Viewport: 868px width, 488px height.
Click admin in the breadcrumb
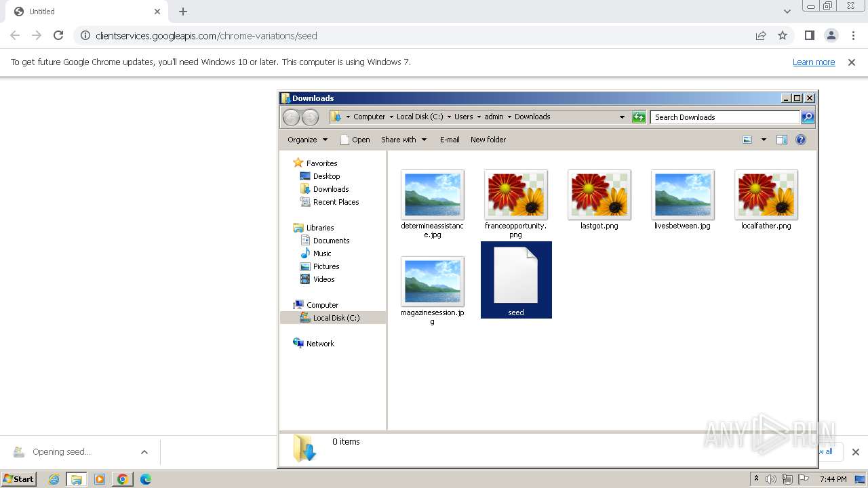click(494, 117)
